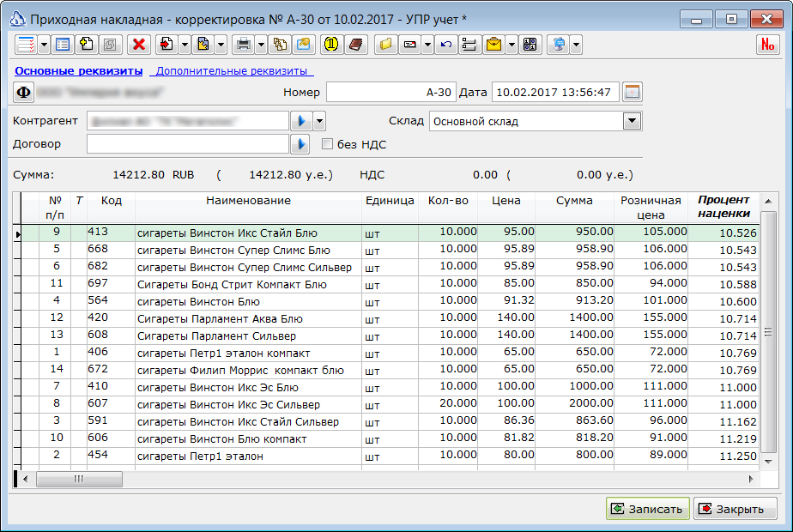Open dropdown next to the label card icon
The width and height of the screenshot is (793, 532).
tap(427, 45)
